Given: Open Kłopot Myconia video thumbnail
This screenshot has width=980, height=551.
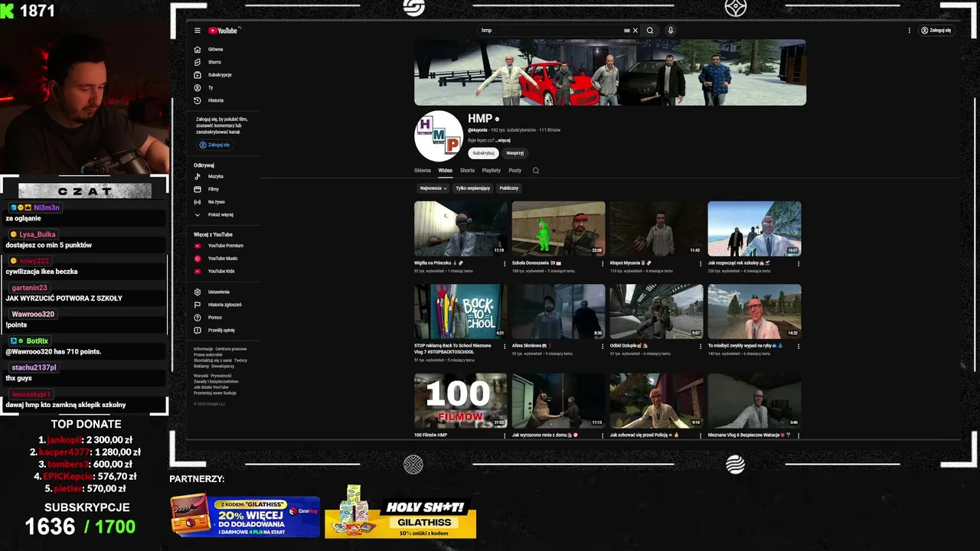Looking at the screenshot, I should pos(656,228).
